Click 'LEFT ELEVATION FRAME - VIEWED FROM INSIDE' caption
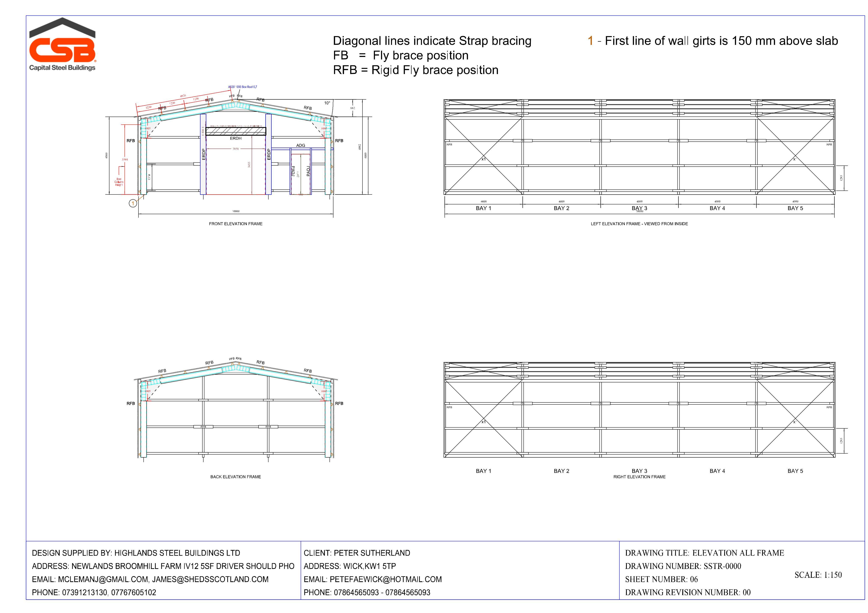Viewport: 868px width, 613px height. [639, 224]
